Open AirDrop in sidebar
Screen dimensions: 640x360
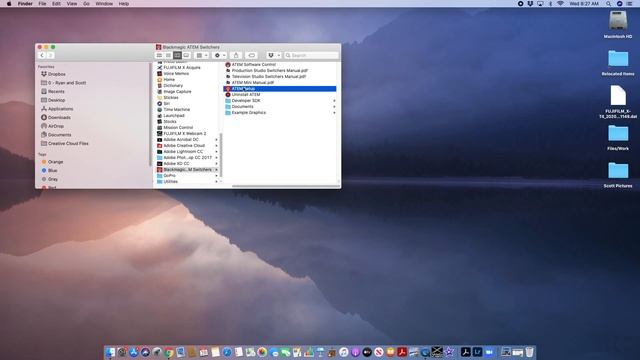pos(53,126)
